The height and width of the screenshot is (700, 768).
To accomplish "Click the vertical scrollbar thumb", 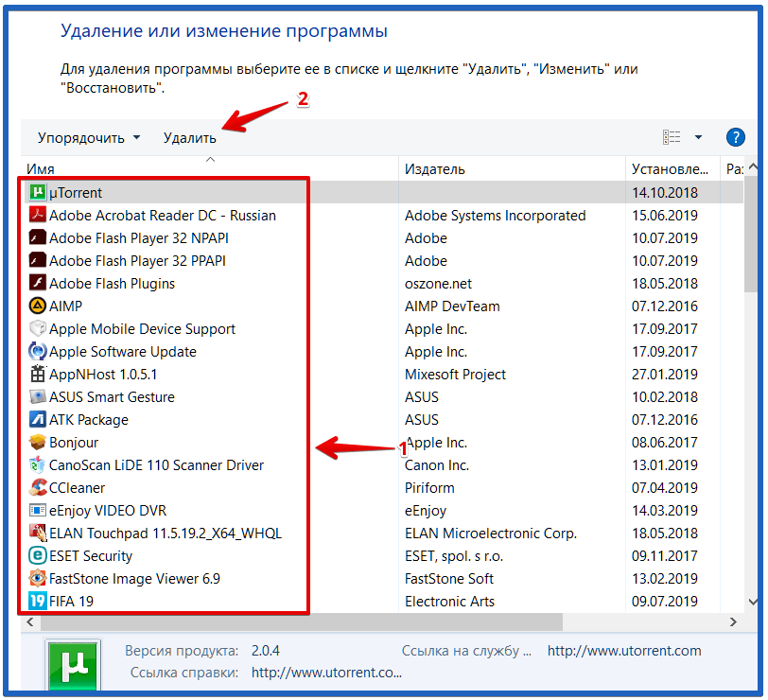I will point(751,235).
